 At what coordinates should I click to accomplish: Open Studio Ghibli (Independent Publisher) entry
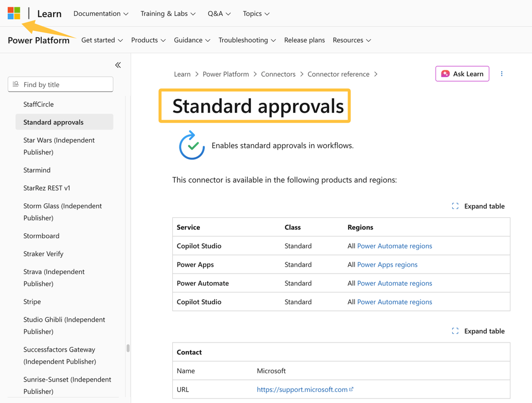[x=64, y=326]
